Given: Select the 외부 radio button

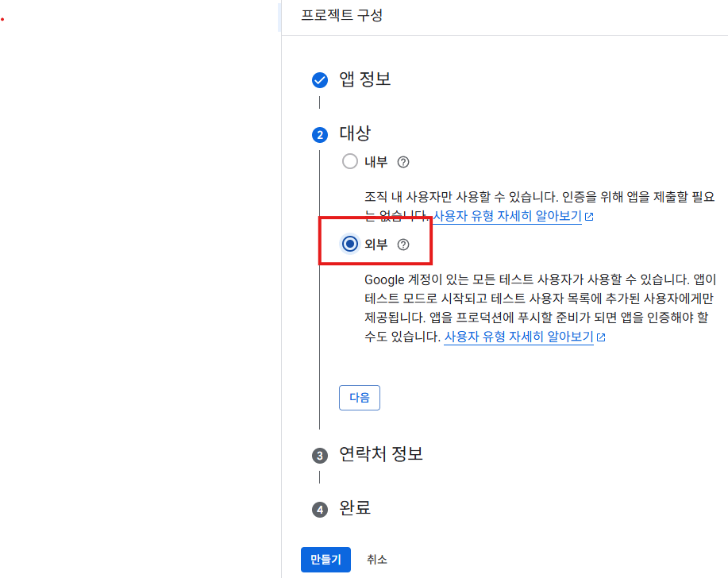Looking at the screenshot, I should click(x=349, y=244).
